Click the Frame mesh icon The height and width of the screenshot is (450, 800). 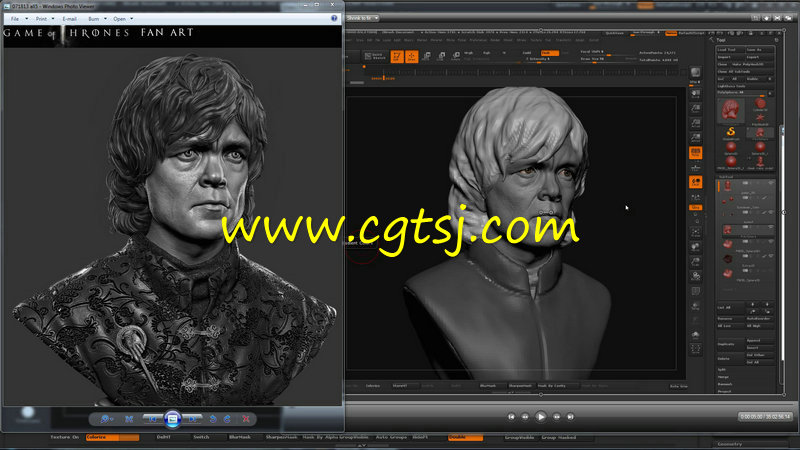click(695, 232)
